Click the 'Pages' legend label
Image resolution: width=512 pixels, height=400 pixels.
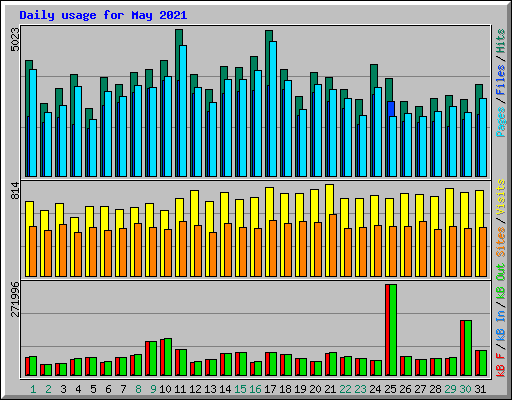pos(501,122)
